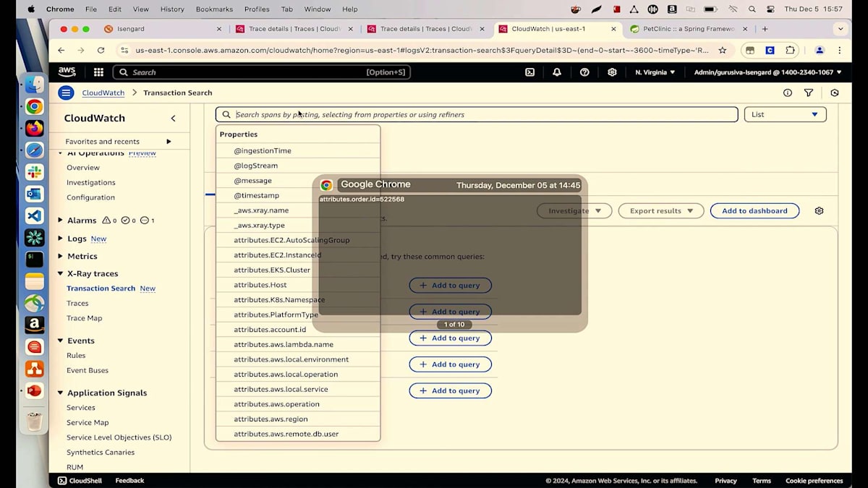This screenshot has height=488, width=868.
Task: Open Finder from the Dock
Action: (34, 85)
